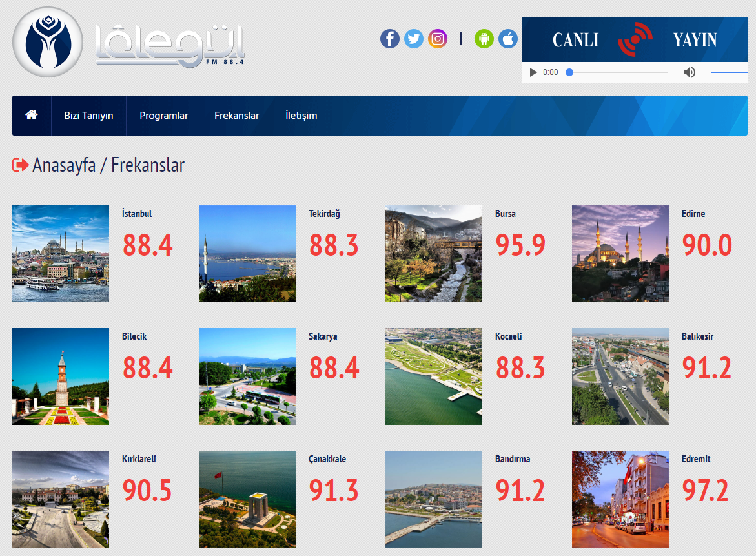This screenshot has height=556, width=756.
Task: Click Edremit's 97.2 frequency value
Action: tap(706, 490)
